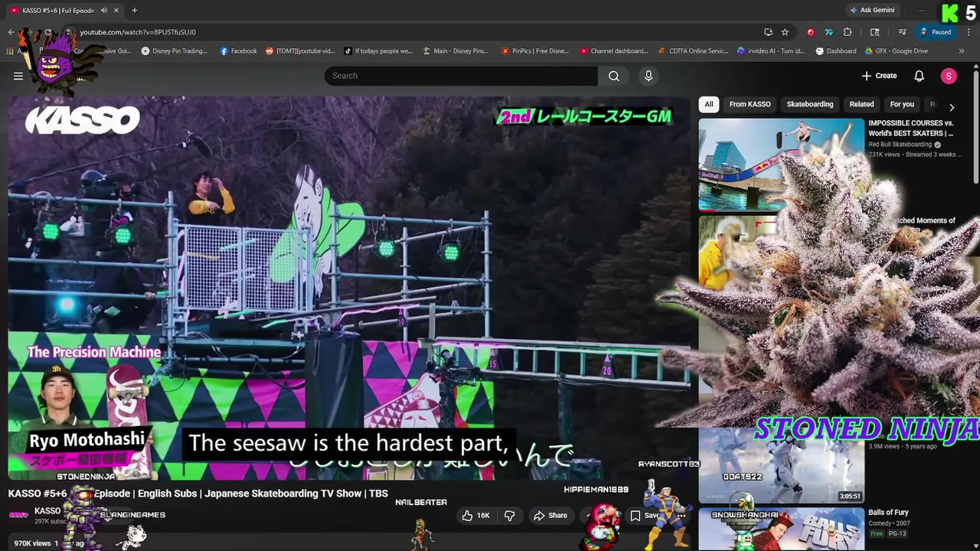Click the browser address bar URL

point(138,32)
